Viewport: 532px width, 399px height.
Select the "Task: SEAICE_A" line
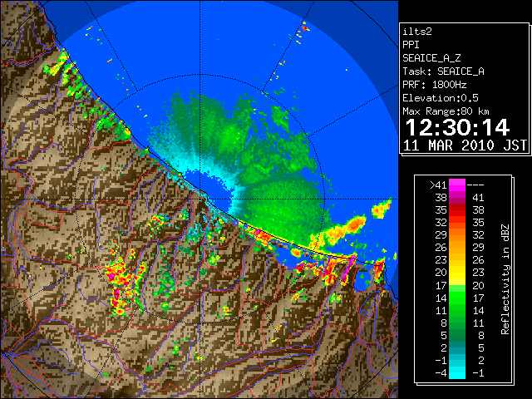pos(443,71)
